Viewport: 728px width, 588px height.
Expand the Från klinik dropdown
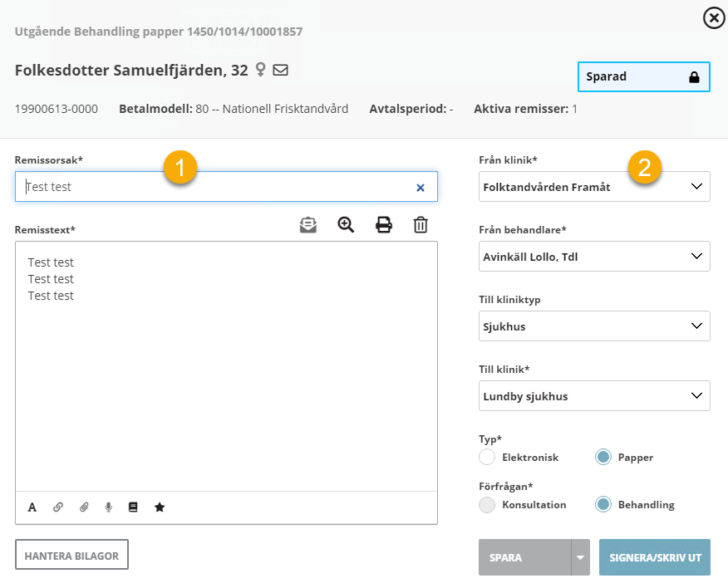click(594, 187)
